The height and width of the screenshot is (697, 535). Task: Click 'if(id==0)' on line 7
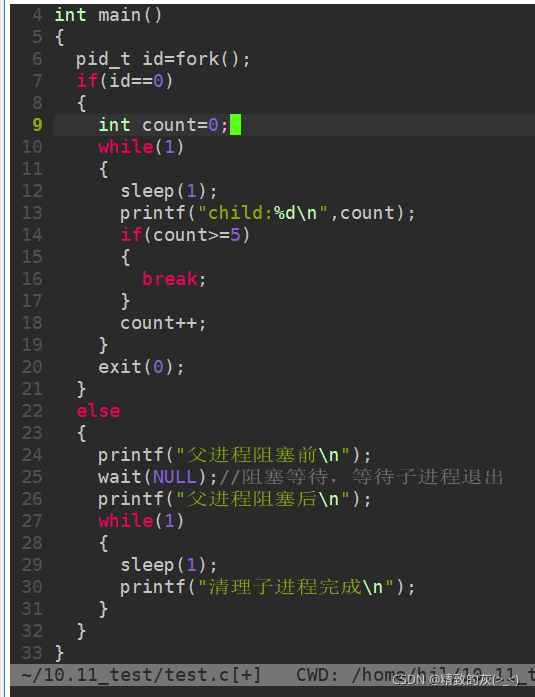pyautogui.click(x=125, y=81)
